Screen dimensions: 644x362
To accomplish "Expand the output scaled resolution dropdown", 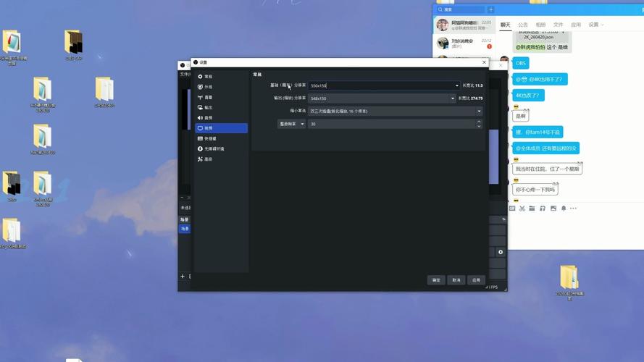I will click(x=453, y=98).
